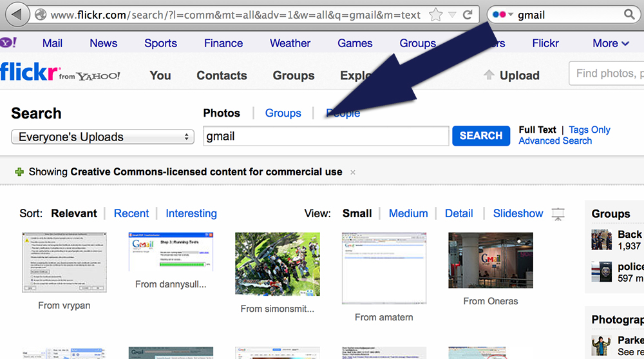This screenshot has height=359, width=644.
Task: Open screenshot thumbnail from amatern
Action: pos(384,268)
